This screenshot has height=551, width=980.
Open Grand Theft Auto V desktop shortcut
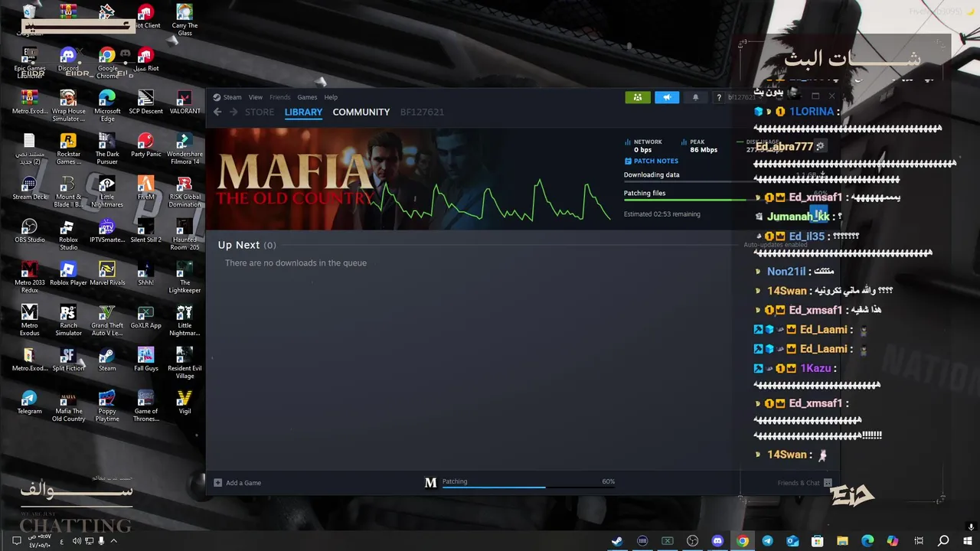click(107, 320)
